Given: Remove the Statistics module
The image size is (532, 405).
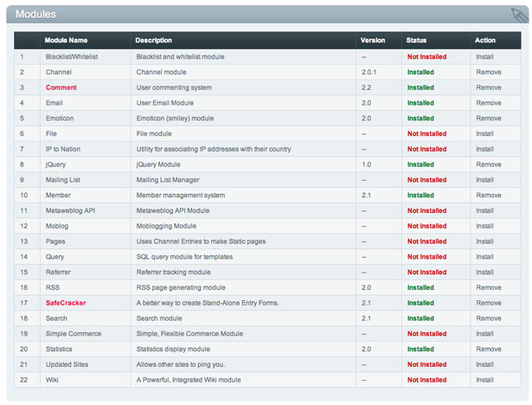Looking at the screenshot, I should click(x=489, y=349).
